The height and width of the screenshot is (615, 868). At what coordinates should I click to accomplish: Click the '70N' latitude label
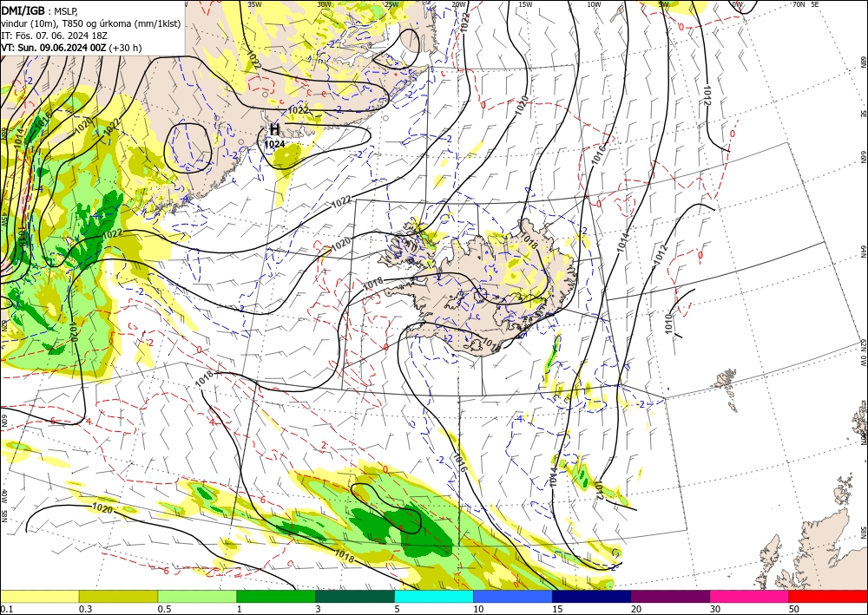799,4
